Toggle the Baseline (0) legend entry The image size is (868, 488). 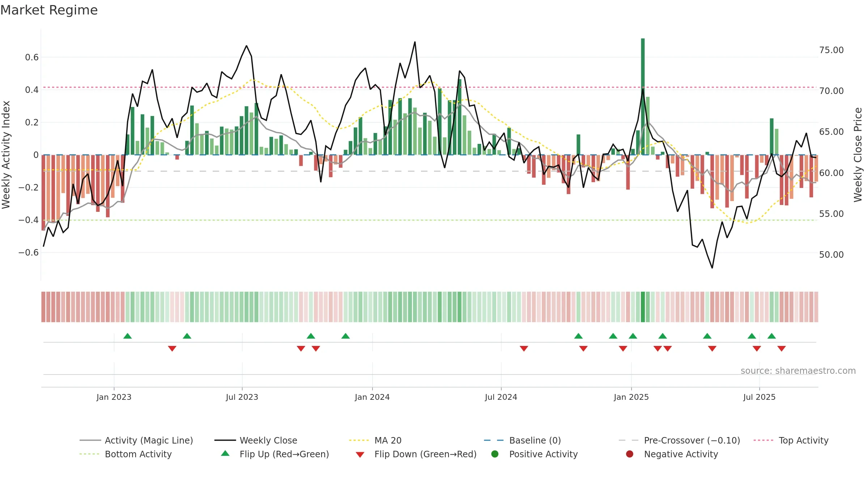click(522, 440)
